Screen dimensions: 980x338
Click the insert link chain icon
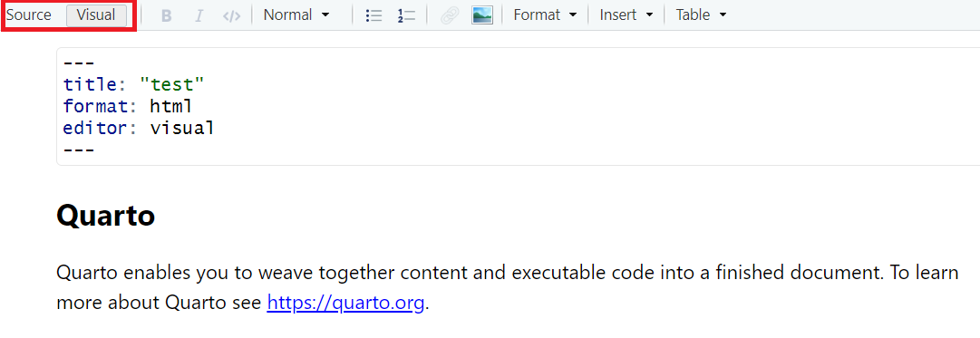tap(450, 15)
